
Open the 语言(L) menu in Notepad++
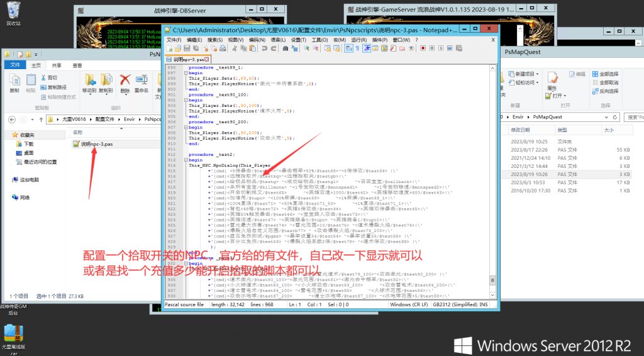click(x=278, y=40)
